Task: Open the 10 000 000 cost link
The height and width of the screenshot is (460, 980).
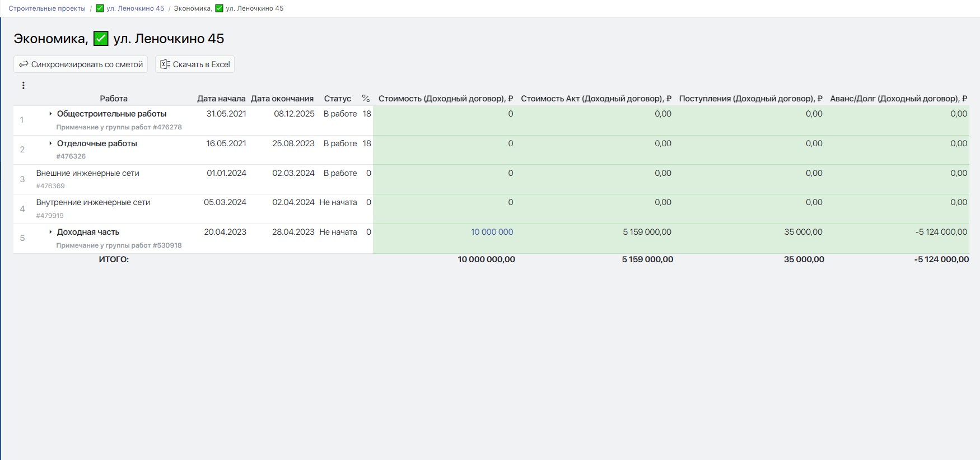Action: coord(492,232)
